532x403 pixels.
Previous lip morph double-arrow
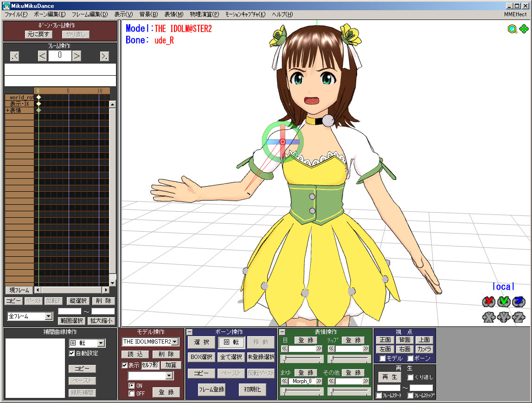(x=332, y=349)
